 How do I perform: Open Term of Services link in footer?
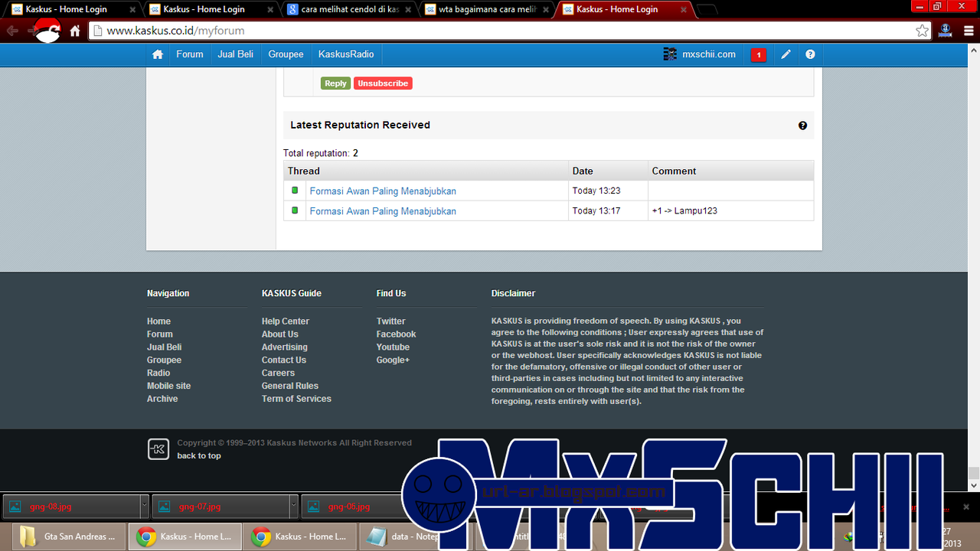click(296, 399)
